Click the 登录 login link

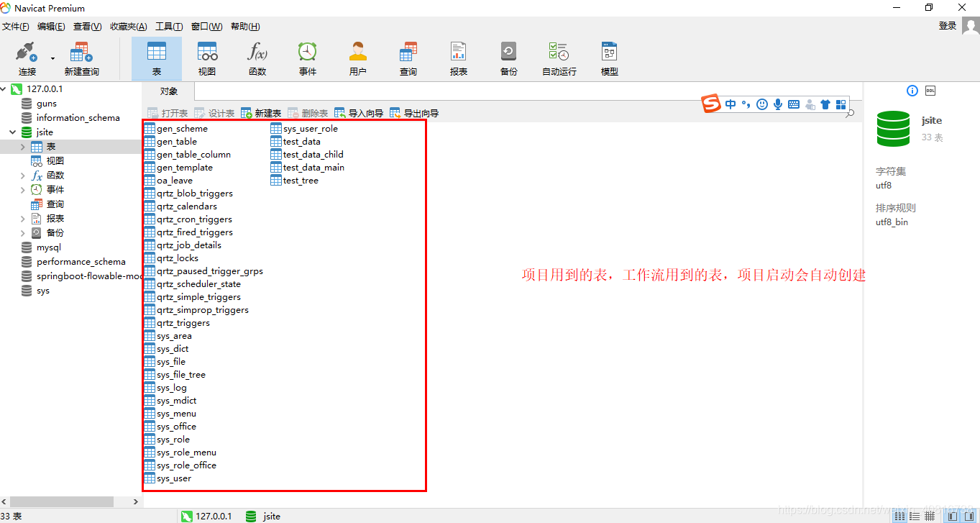[x=948, y=26]
